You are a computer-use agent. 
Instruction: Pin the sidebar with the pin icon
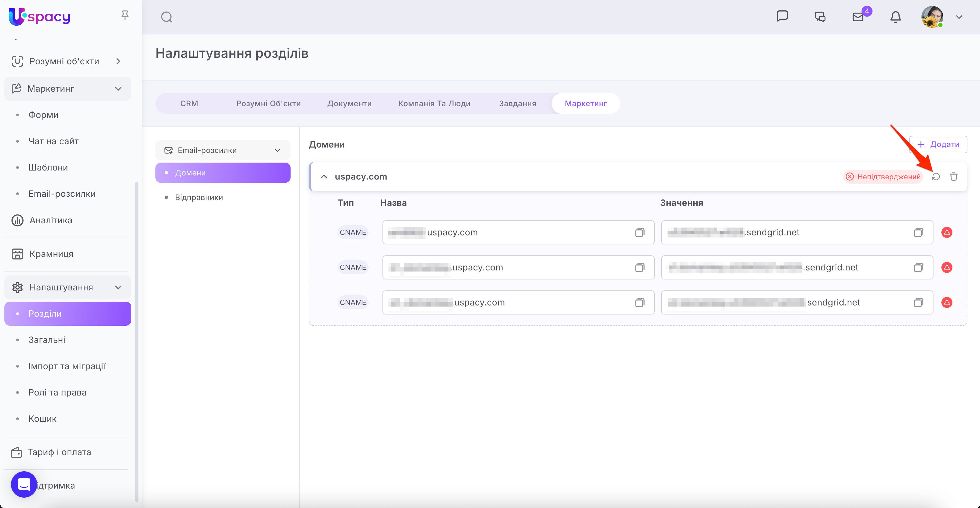point(125,15)
